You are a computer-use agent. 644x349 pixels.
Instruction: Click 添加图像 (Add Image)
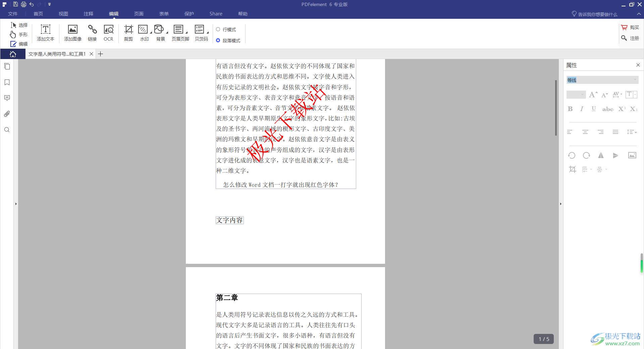point(73,33)
